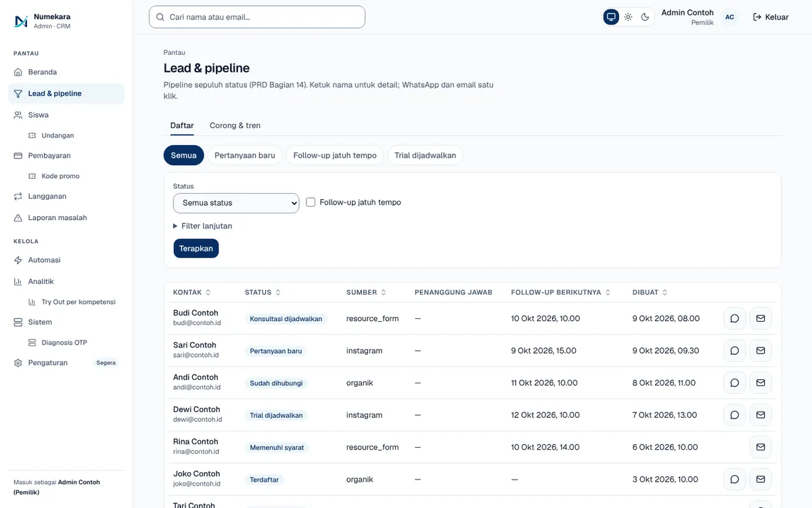The image size is (812, 508).
Task: Switch to the Daftar tab
Action: click(182, 125)
